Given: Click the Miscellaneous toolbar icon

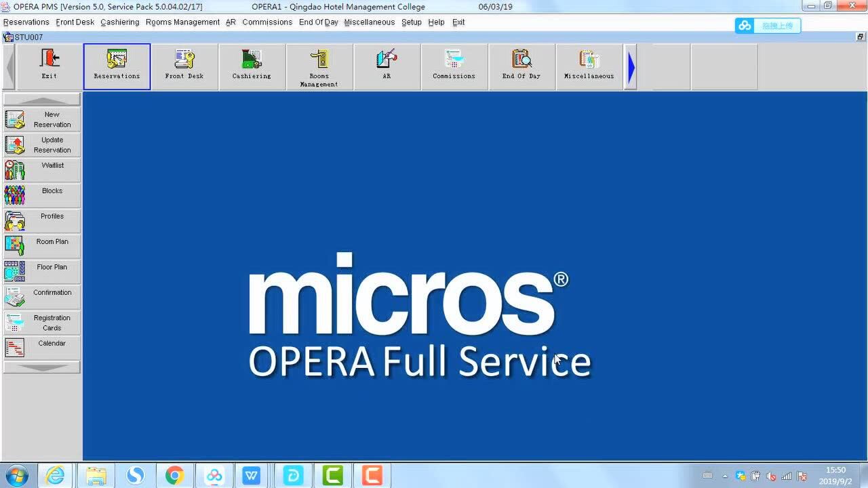Looking at the screenshot, I should point(589,66).
